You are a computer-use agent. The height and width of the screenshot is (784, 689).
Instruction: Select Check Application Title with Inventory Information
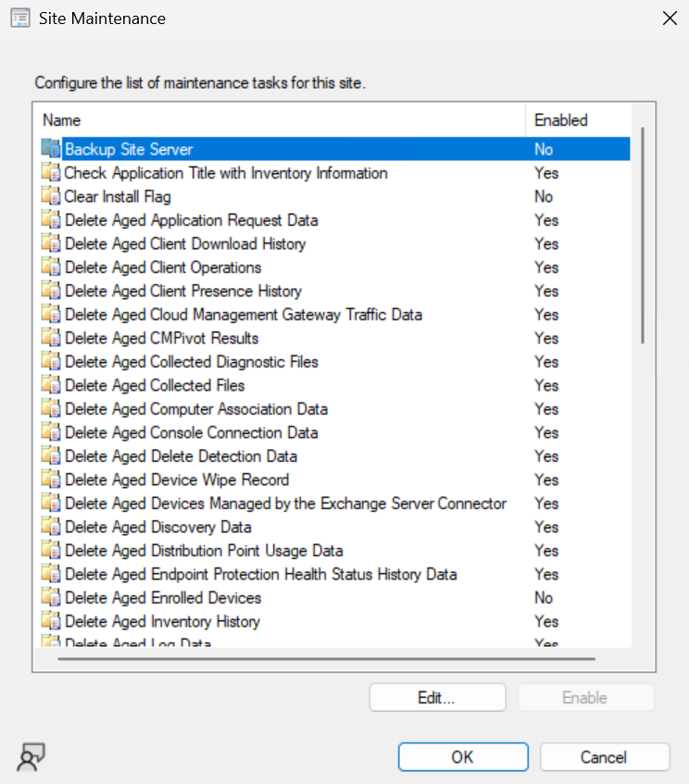[225, 173]
